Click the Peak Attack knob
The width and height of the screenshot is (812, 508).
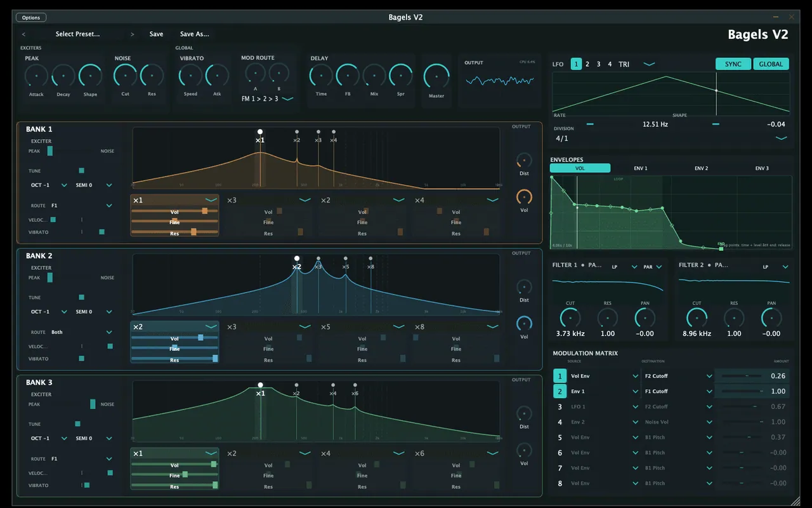pyautogui.click(x=36, y=76)
